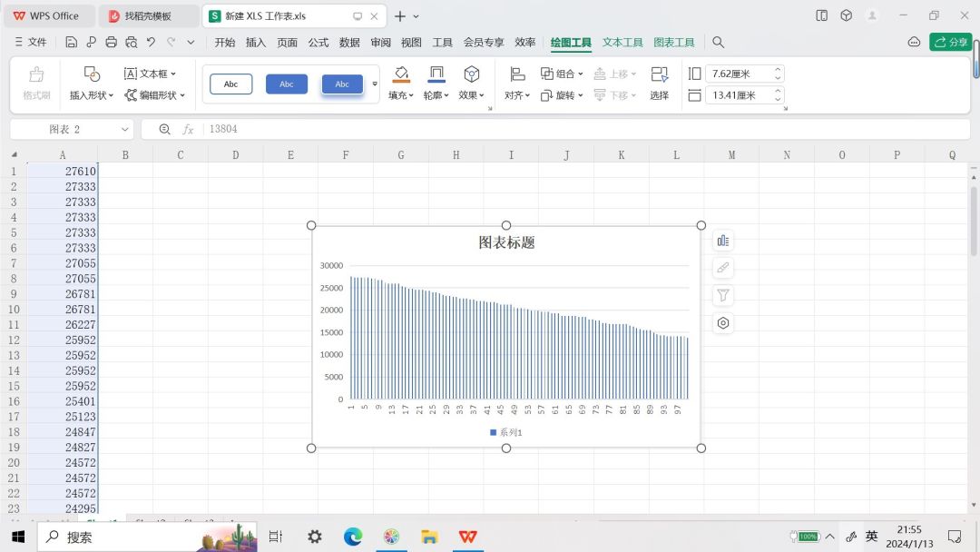Click the Print icon in quick toolbar

coord(111,43)
